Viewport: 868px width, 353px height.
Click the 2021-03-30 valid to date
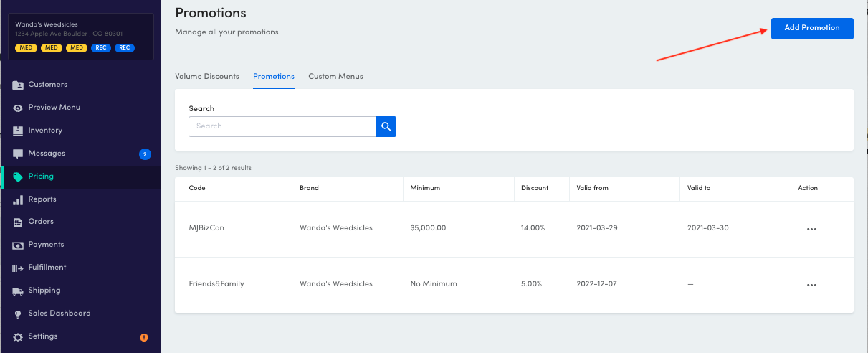click(707, 228)
